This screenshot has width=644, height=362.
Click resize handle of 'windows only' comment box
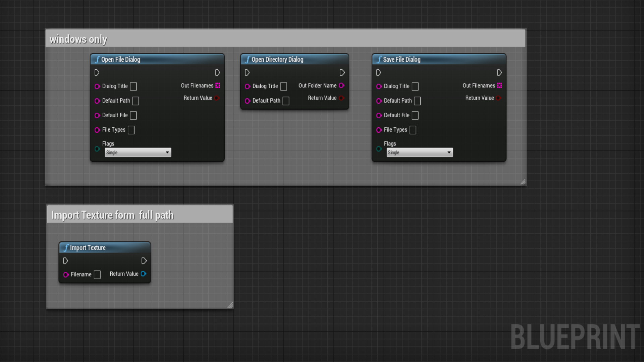pyautogui.click(x=523, y=182)
